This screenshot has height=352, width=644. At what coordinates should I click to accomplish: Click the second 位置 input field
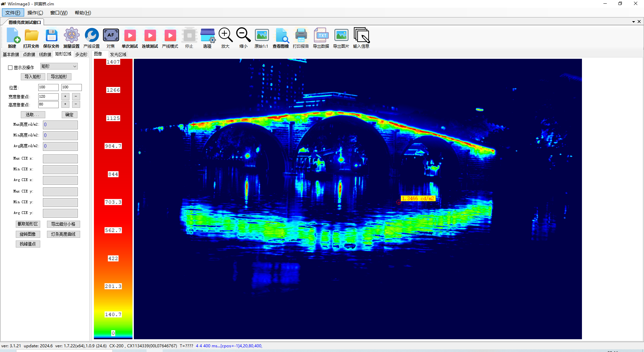coord(71,87)
